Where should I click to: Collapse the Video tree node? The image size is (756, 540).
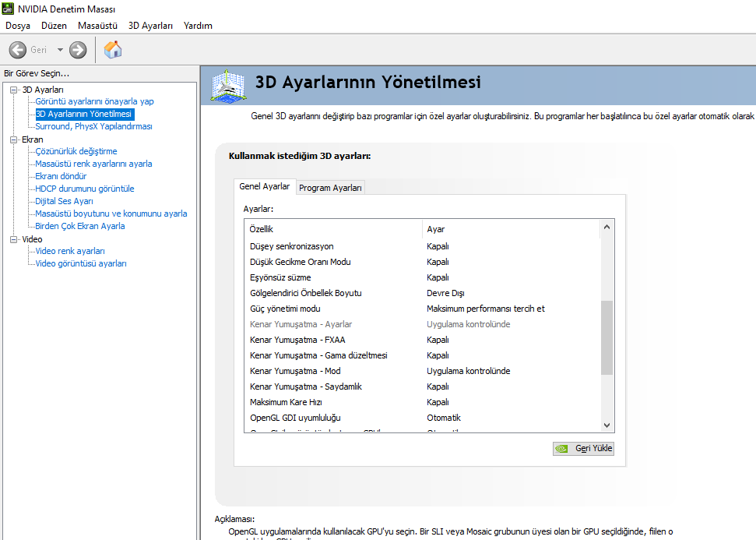(14, 239)
